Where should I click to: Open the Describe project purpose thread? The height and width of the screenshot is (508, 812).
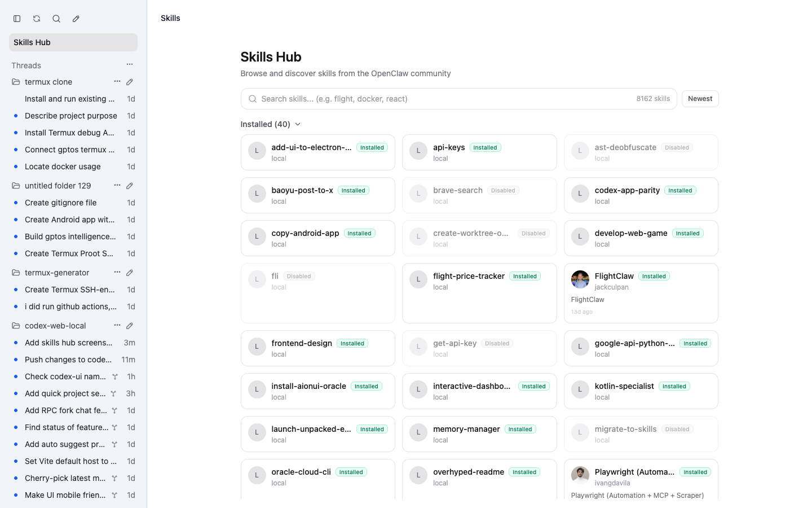71,116
